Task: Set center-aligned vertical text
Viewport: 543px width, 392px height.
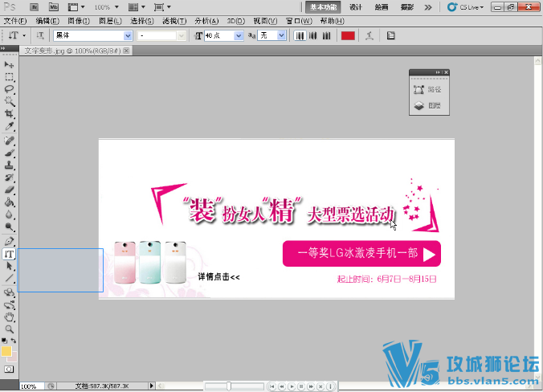Action: coord(313,35)
